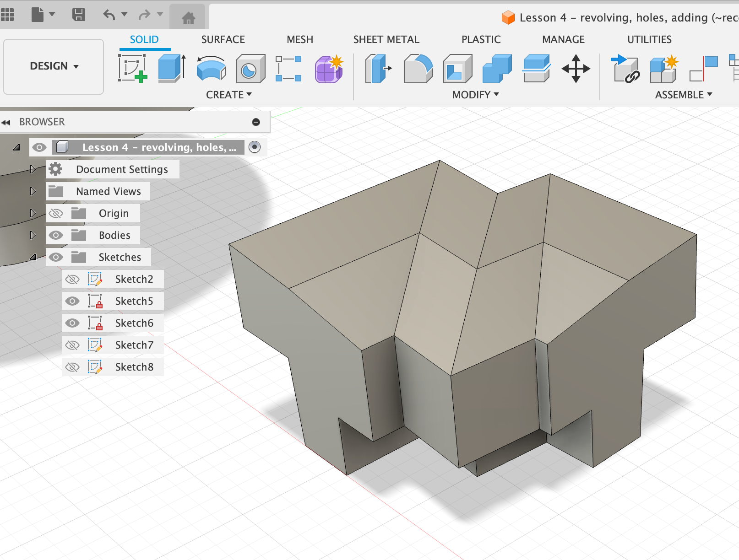Activate the Hole tool
The height and width of the screenshot is (560, 739).
pyautogui.click(x=250, y=69)
